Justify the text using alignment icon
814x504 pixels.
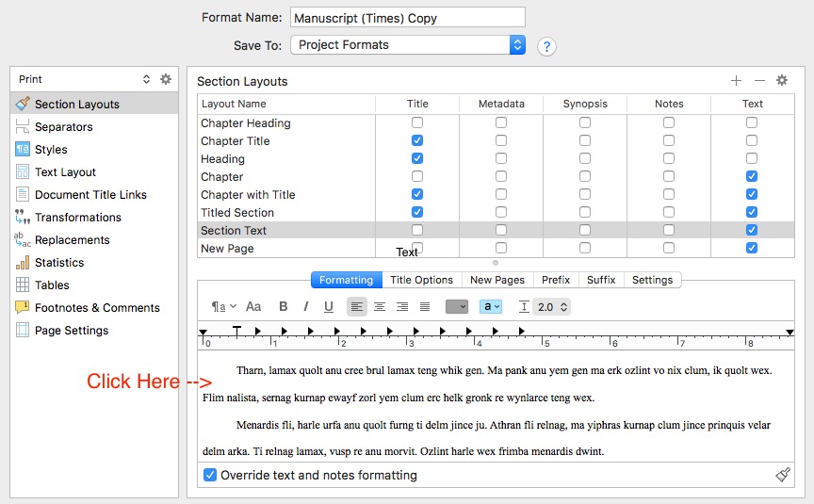425,306
